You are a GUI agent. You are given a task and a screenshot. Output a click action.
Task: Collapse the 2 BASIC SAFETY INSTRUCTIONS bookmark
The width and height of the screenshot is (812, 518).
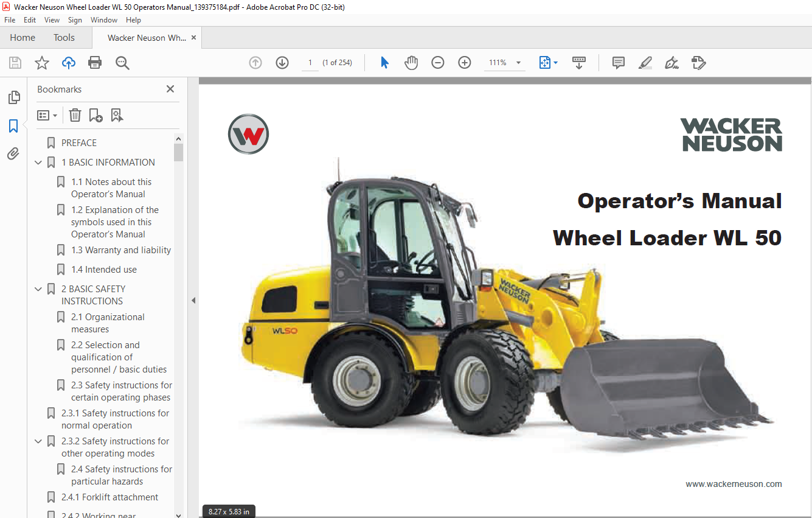tap(38, 289)
